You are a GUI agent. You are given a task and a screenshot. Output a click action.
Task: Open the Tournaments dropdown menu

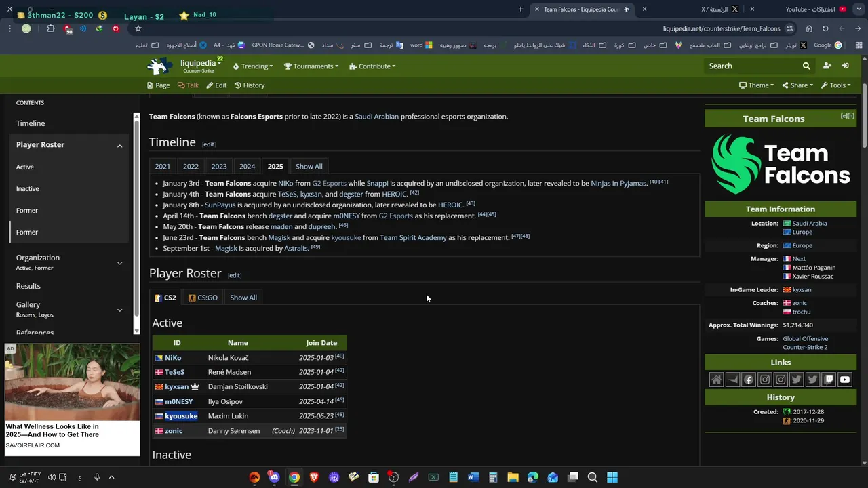(312, 66)
